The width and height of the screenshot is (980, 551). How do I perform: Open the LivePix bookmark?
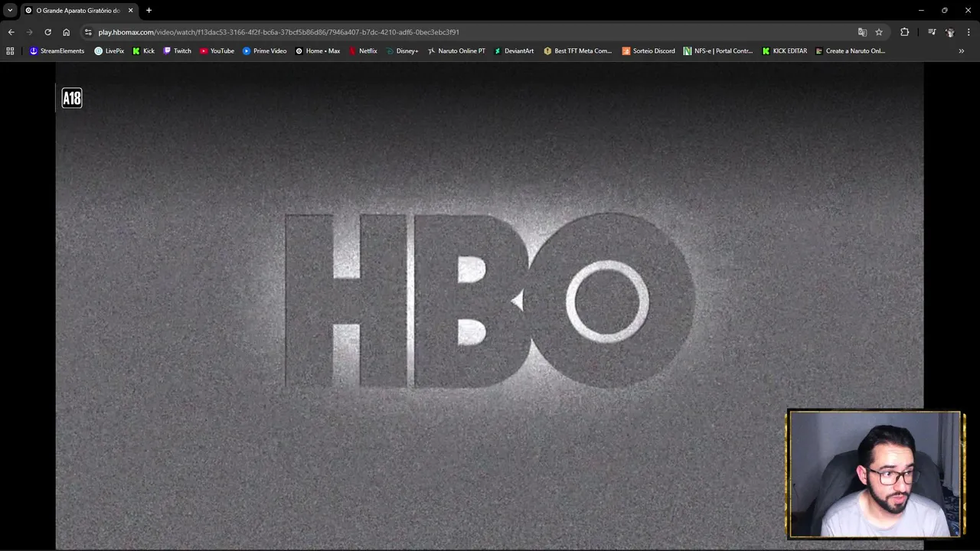[109, 51]
